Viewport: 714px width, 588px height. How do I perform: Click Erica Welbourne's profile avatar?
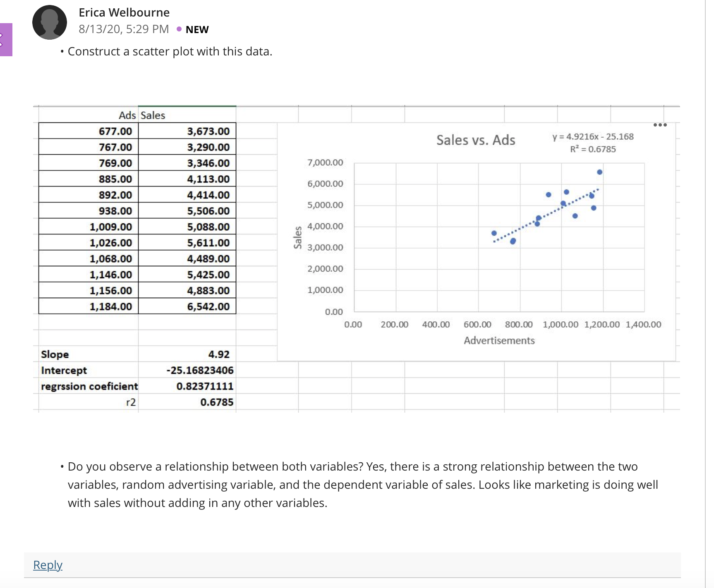pos(50,22)
